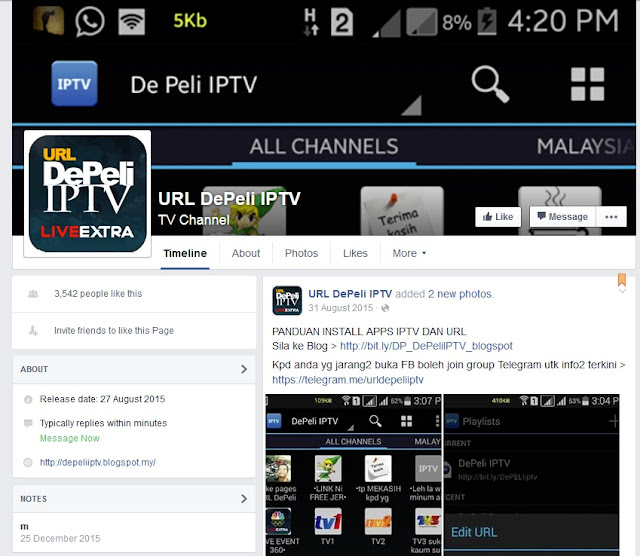Open the More dropdown tab
The image size is (640, 556).
point(409,254)
